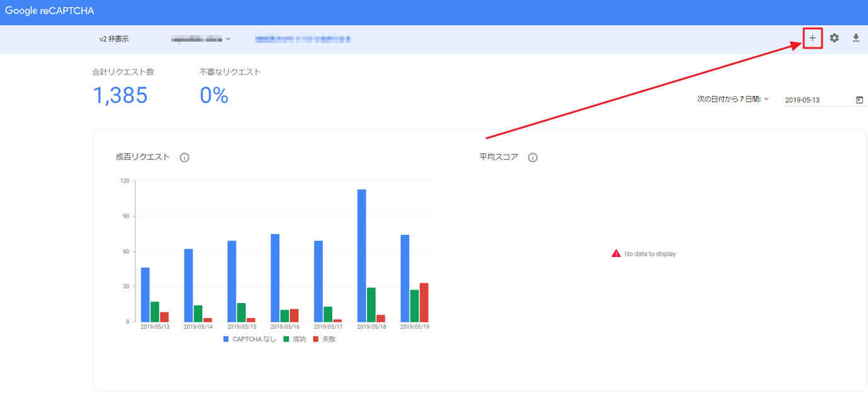The image size is (868, 414).
Task: Select the green bar for 2019/05/17
Action: pyautogui.click(x=328, y=314)
